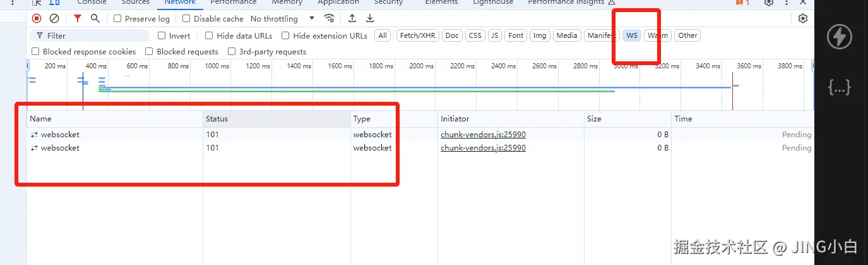Toggle device toolbar icon
868x265 pixels.
click(x=55, y=3)
